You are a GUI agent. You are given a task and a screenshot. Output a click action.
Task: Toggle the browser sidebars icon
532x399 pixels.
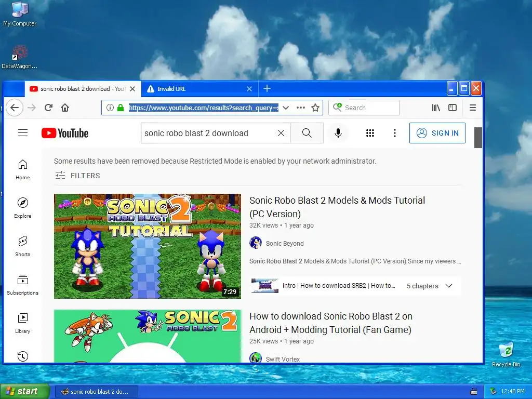click(453, 108)
